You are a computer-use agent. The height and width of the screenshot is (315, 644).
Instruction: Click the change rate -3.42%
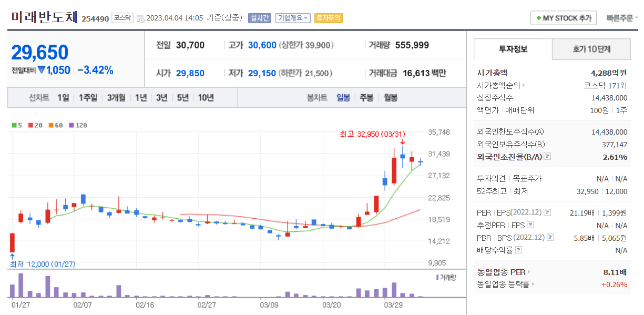pos(95,70)
